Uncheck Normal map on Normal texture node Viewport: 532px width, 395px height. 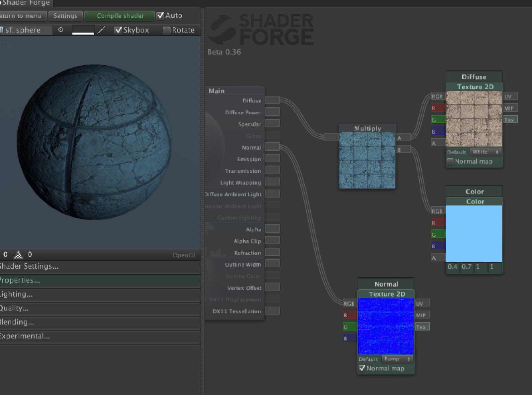point(362,368)
